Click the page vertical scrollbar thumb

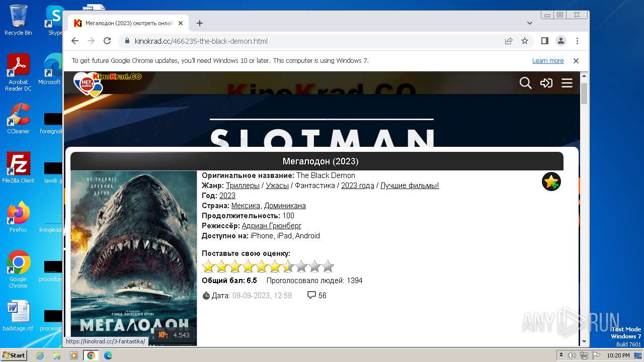click(x=584, y=93)
